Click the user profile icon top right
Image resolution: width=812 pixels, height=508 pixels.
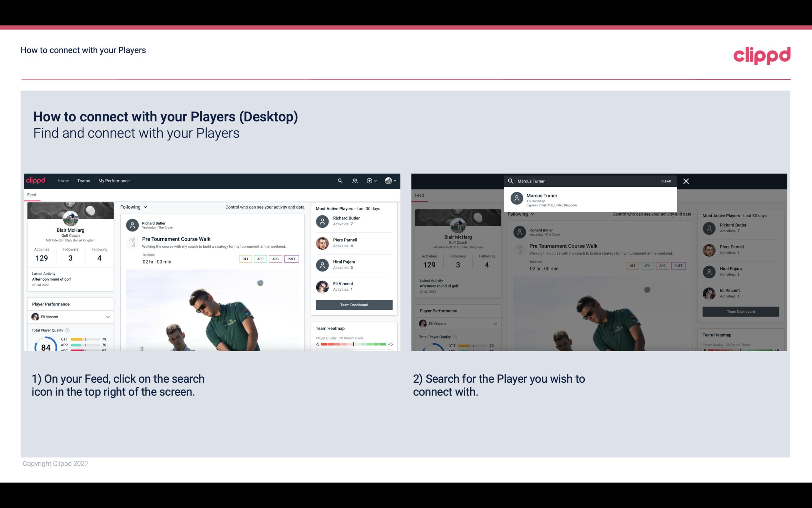pos(389,181)
